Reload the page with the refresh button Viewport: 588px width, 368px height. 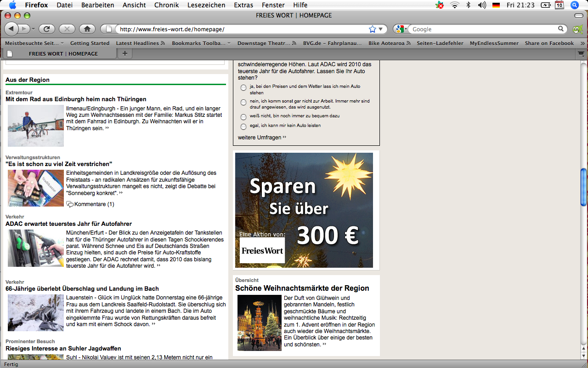(47, 29)
